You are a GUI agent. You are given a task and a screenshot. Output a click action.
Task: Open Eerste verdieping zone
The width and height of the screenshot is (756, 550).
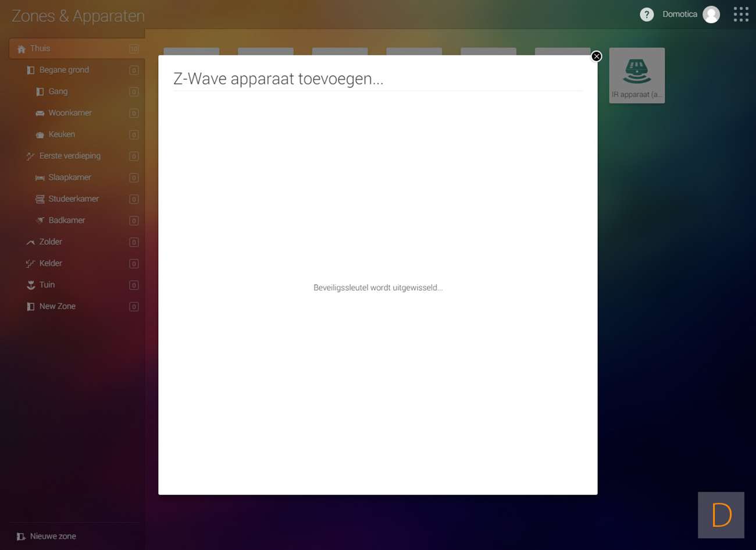click(70, 156)
